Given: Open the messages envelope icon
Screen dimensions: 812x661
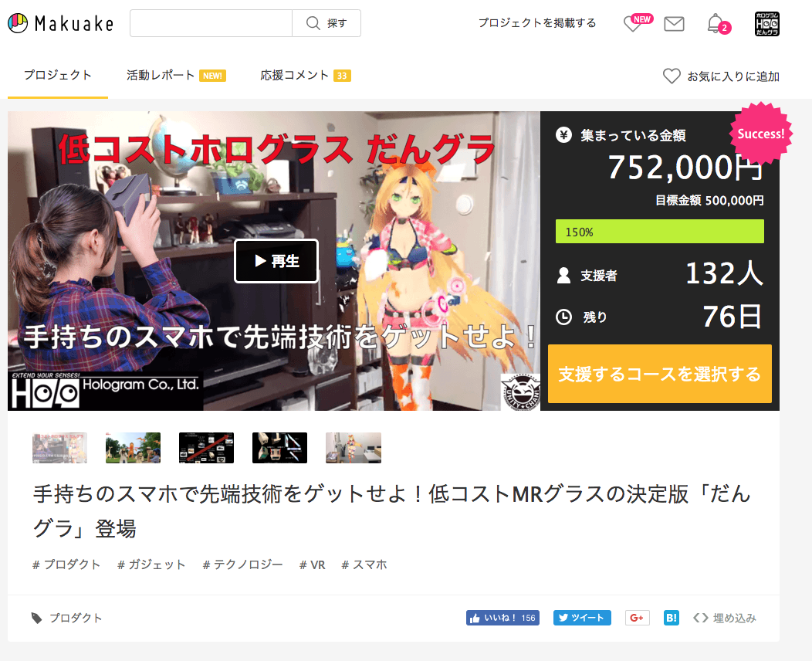Looking at the screenshot, I should pos(674,24).
